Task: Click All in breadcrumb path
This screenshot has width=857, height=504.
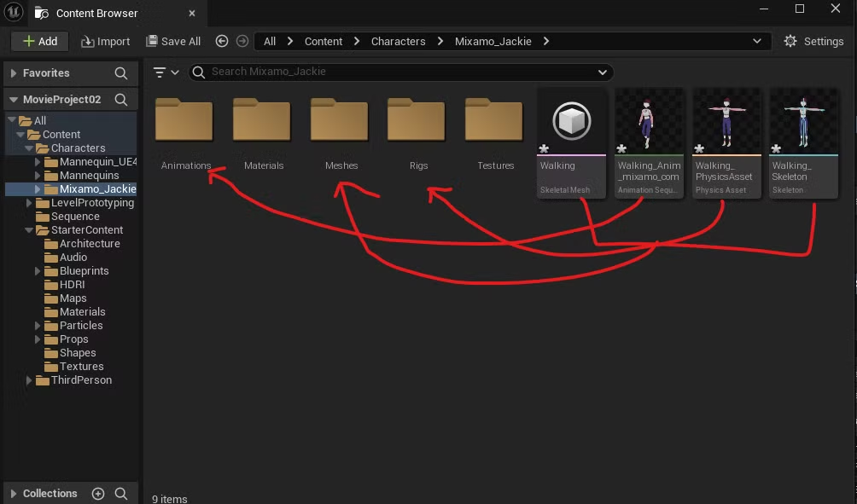Action: coord(270,42)
